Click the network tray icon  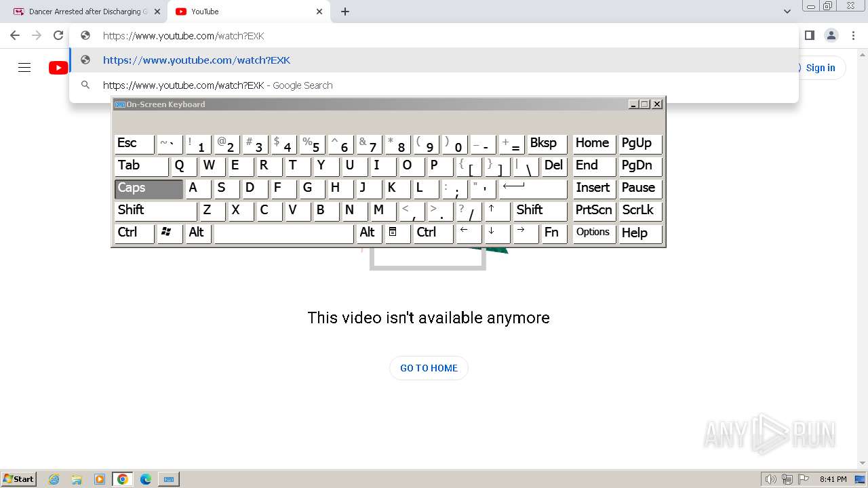pos(787,479)
